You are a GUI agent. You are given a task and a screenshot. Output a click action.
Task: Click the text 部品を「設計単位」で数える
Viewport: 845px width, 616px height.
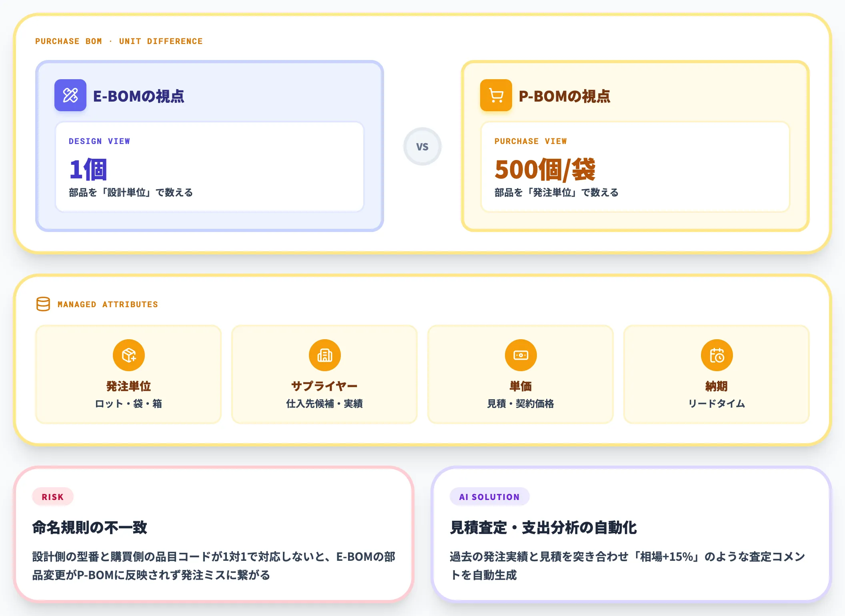coord(131,192)
